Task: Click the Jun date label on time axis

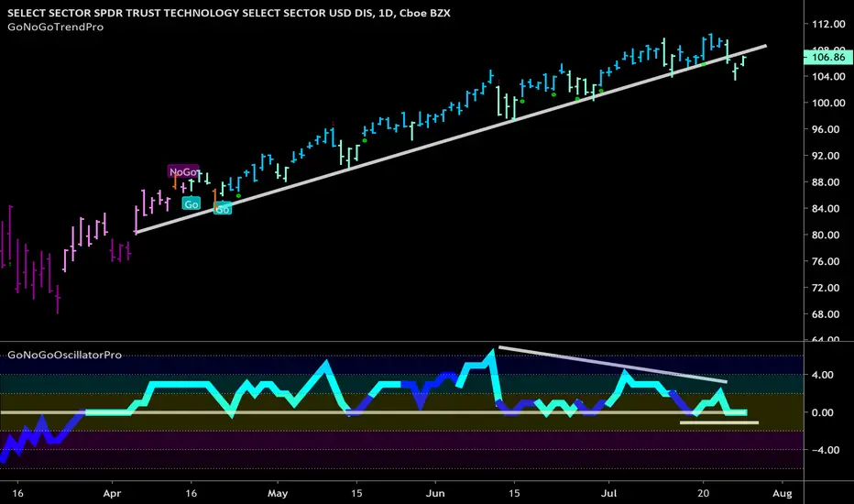Action: [x=435, y=494]
